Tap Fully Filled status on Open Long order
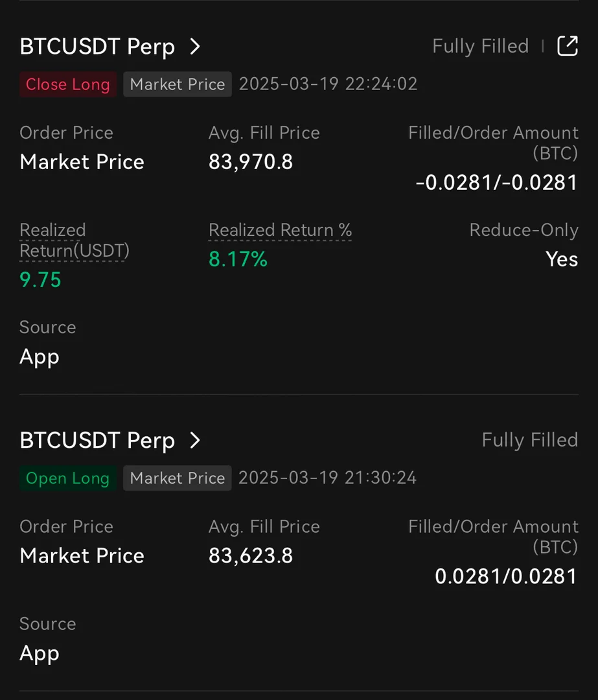The height and width of the screenshot is (700, 598). point(529,440)
